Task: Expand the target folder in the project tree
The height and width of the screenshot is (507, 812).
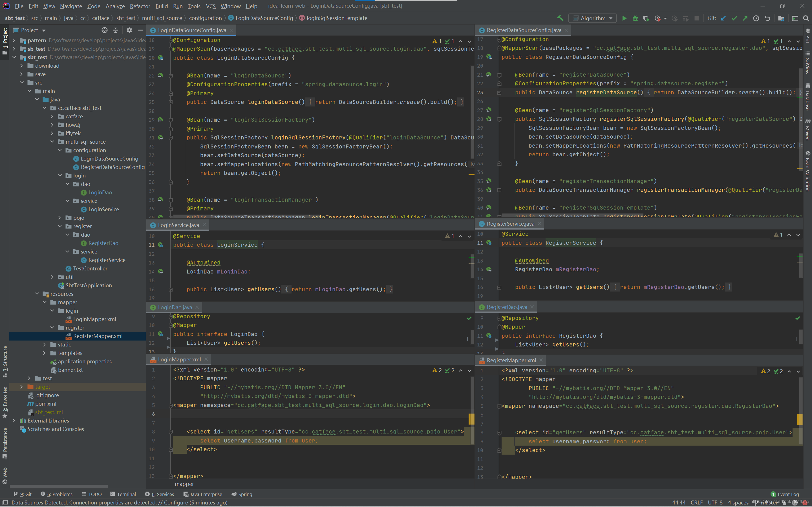Action: click(21, 387)
